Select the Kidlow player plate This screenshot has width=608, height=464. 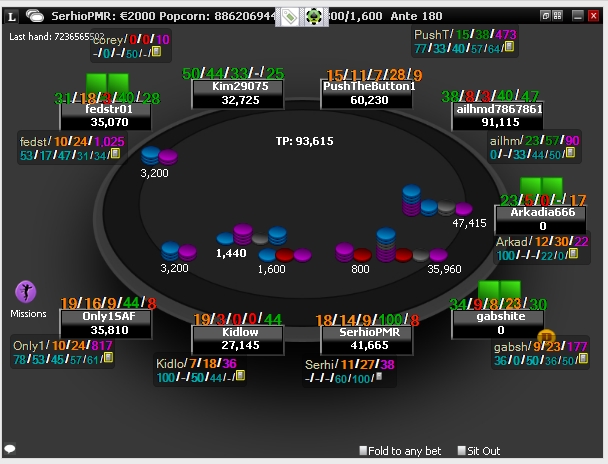coord(238,339)
